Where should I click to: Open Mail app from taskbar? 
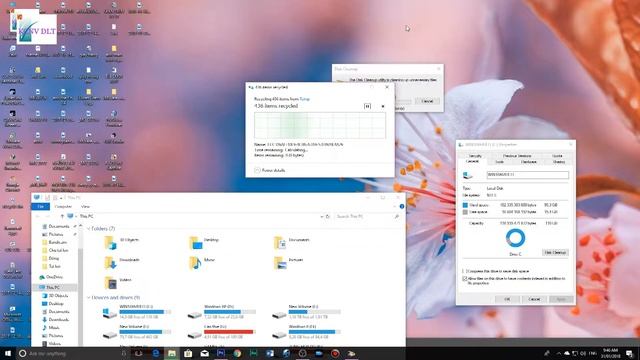click(x=204, y=353)
